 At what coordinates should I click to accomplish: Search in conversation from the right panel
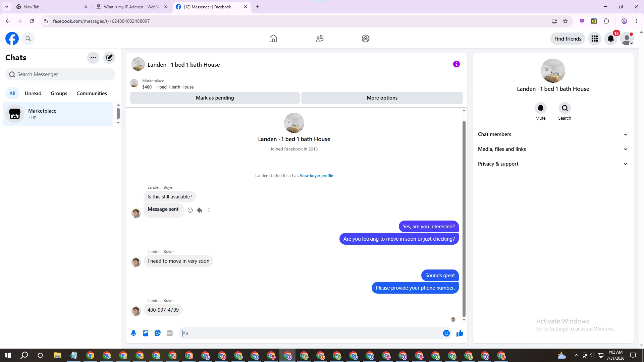pyautogui.click(x=565, y=108)
